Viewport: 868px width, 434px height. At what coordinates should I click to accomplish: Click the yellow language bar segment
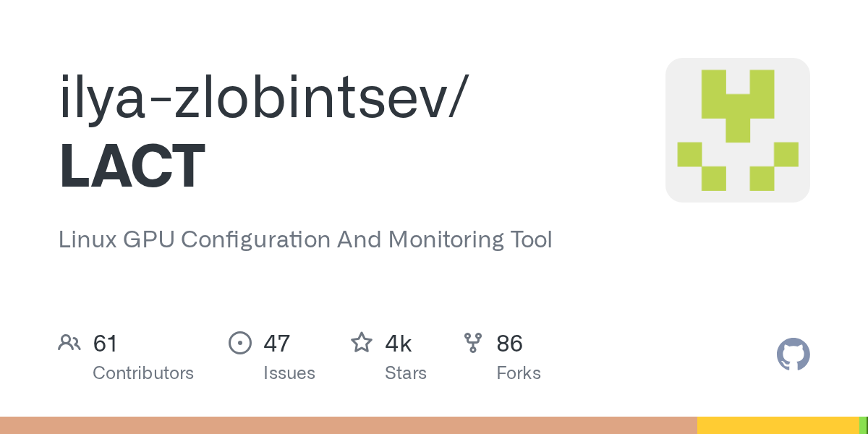(x=778, y=425)
